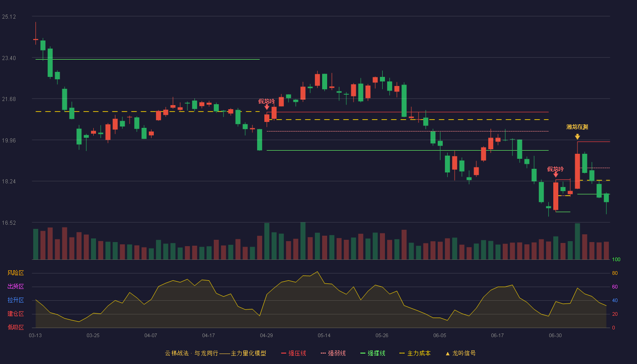637x364 pixels.
Task: Toggle the 主力成本 legend entry
Action: 415,353
